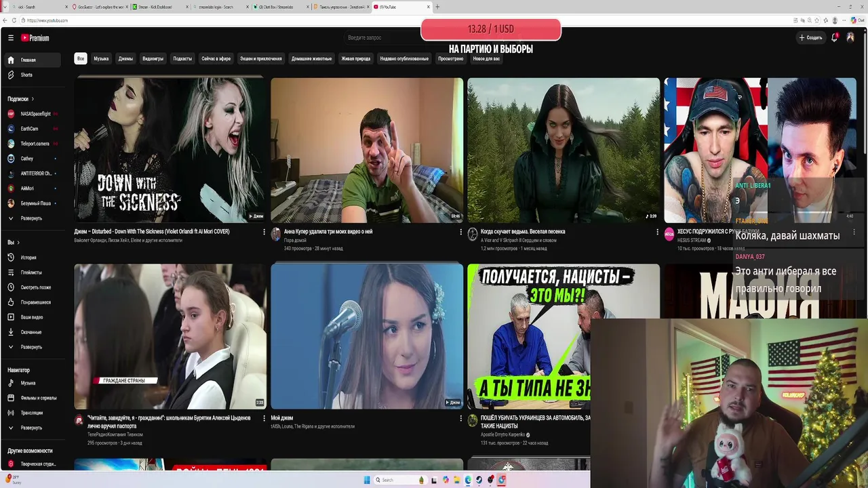
Task: Click the Создать button
Action: [x=810, y=38]
